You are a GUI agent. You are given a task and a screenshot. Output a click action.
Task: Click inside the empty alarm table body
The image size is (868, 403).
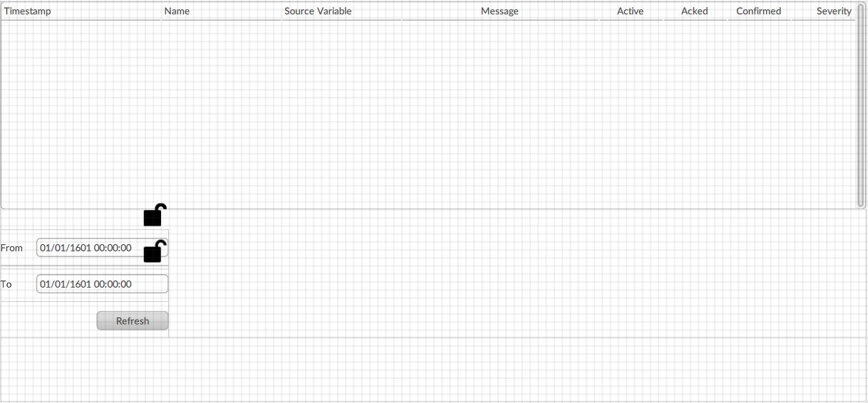428,114
